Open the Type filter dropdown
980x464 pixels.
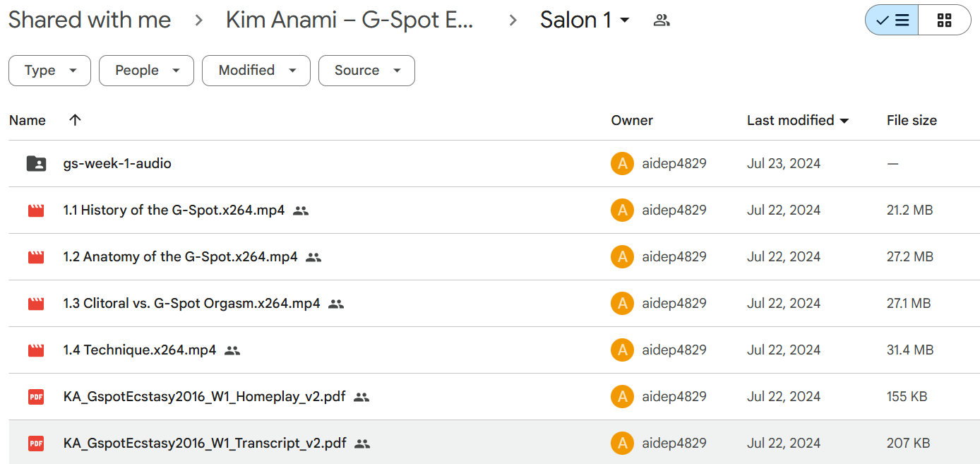49,71
